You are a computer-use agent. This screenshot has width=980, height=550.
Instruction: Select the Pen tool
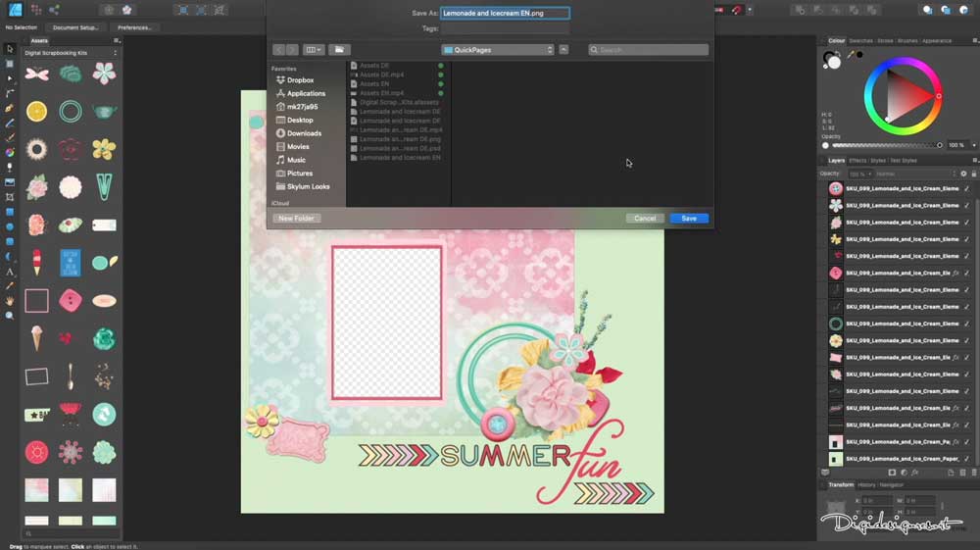[x=10, y=108]
